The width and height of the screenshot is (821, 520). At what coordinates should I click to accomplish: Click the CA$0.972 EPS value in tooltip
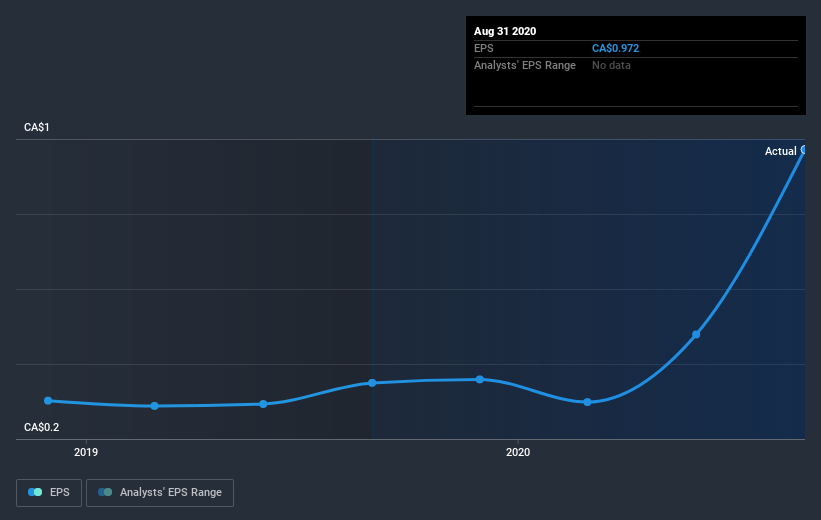615,48
